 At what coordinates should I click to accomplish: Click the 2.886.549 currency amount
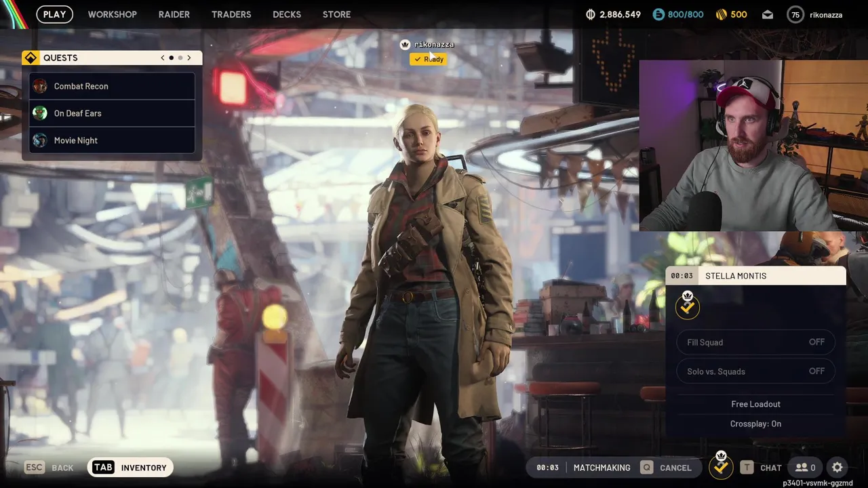click(620, 14)
